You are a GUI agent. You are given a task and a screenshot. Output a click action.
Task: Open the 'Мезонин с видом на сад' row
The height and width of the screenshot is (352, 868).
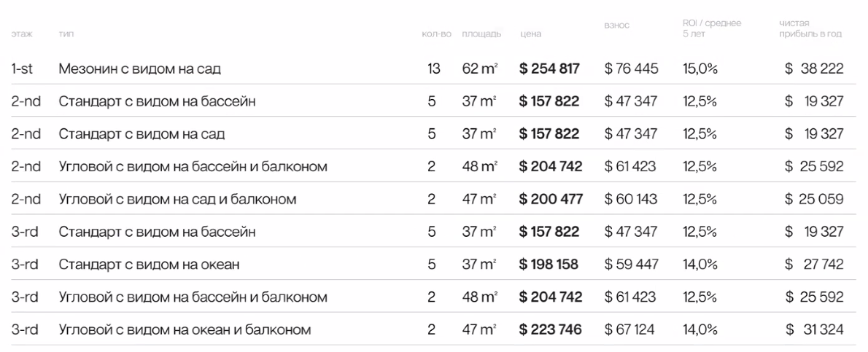coord(139,69)
